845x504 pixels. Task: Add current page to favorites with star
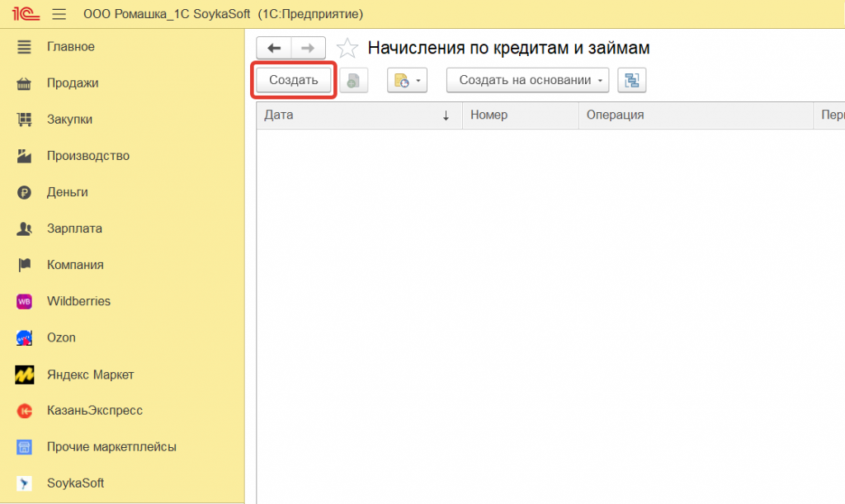coord(347,49)
